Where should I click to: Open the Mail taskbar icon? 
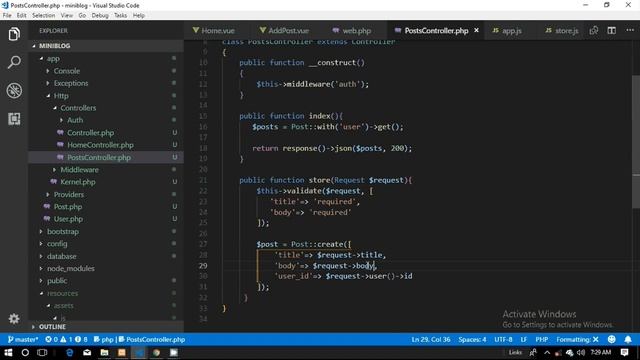(87, 352)
